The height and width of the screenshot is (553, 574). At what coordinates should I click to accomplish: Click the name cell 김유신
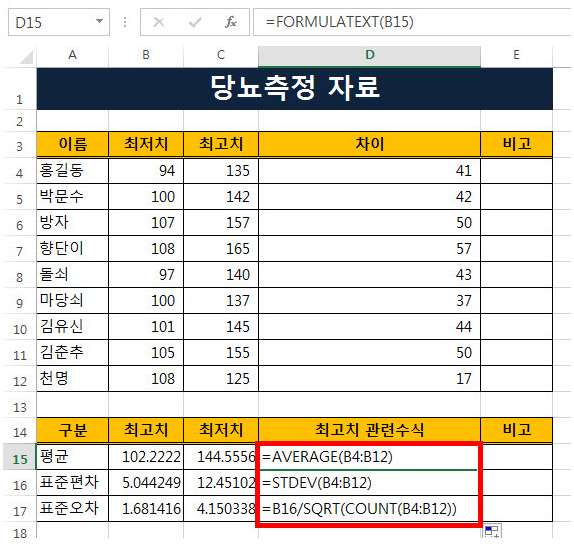(72, 327)
